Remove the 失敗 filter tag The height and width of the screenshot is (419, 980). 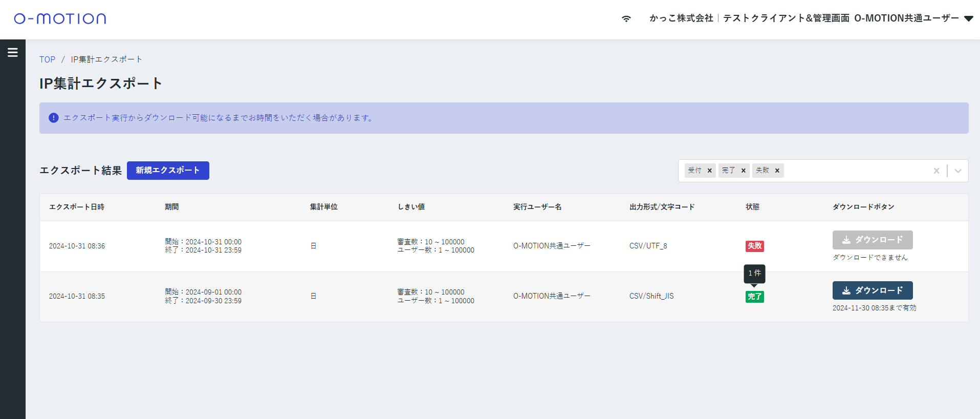(x=777, y=171)
